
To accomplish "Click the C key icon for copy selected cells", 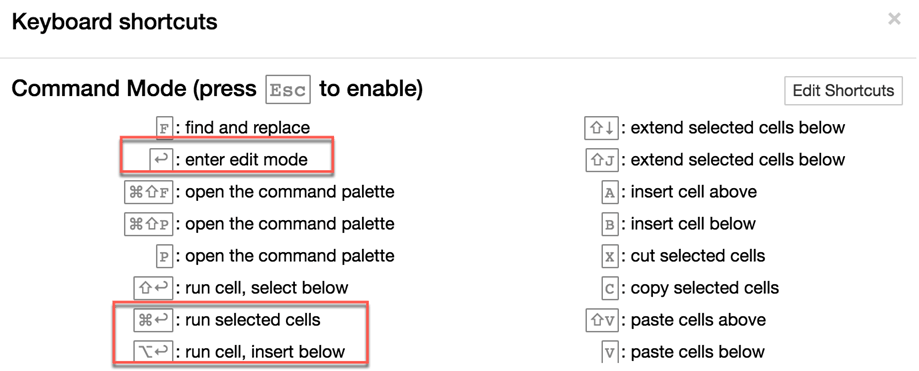I will 610,288.
